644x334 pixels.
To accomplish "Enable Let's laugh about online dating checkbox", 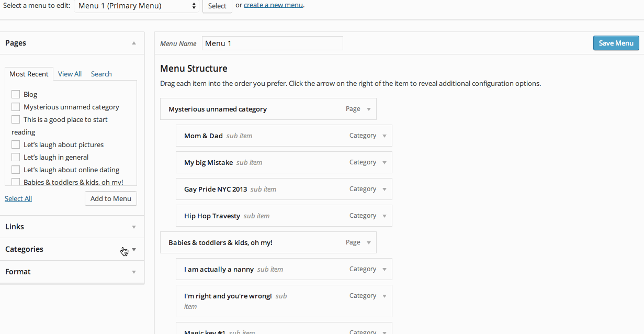I will click(16, 170).
